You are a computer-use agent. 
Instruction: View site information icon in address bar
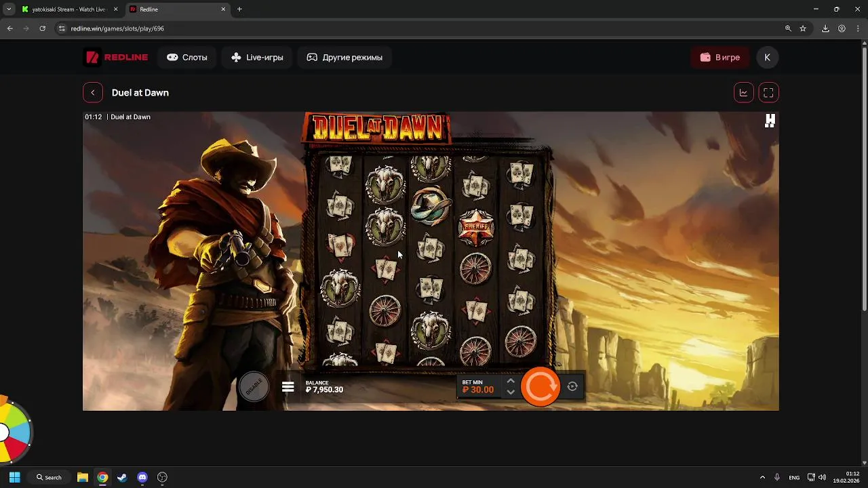point(62,28)
